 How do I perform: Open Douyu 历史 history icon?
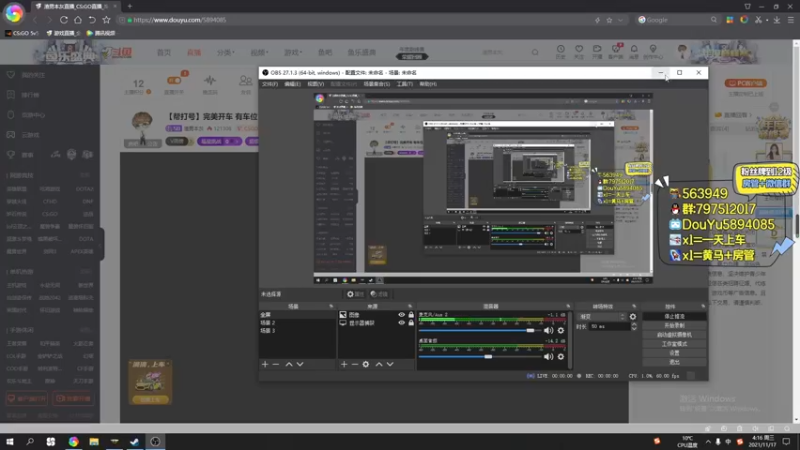(x=561, y=52)
